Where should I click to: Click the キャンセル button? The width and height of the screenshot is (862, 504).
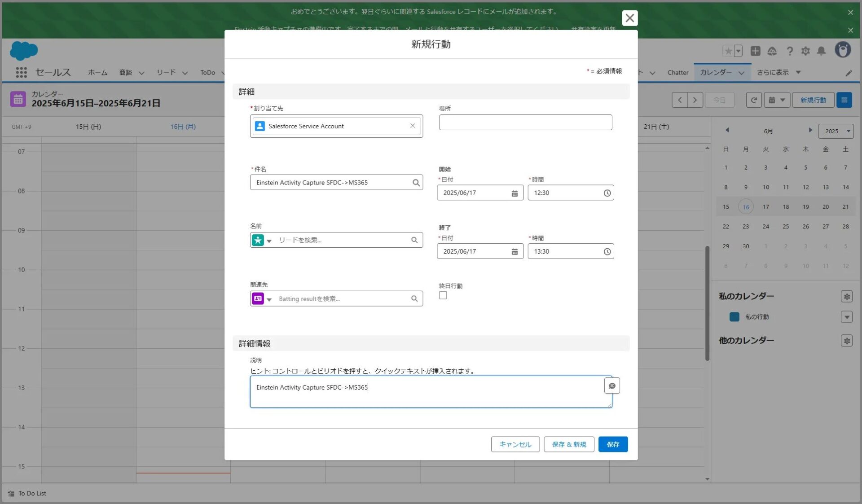click(x=515, y=444)
